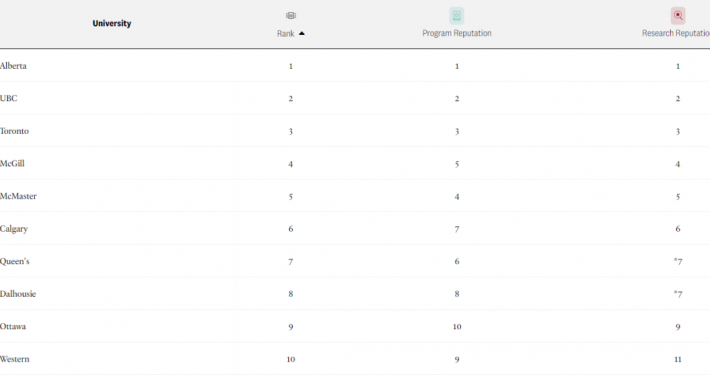The height and width of the screenshot is (375, 710).
Task: Sort by the Rank column header
Action: (286, 34)
